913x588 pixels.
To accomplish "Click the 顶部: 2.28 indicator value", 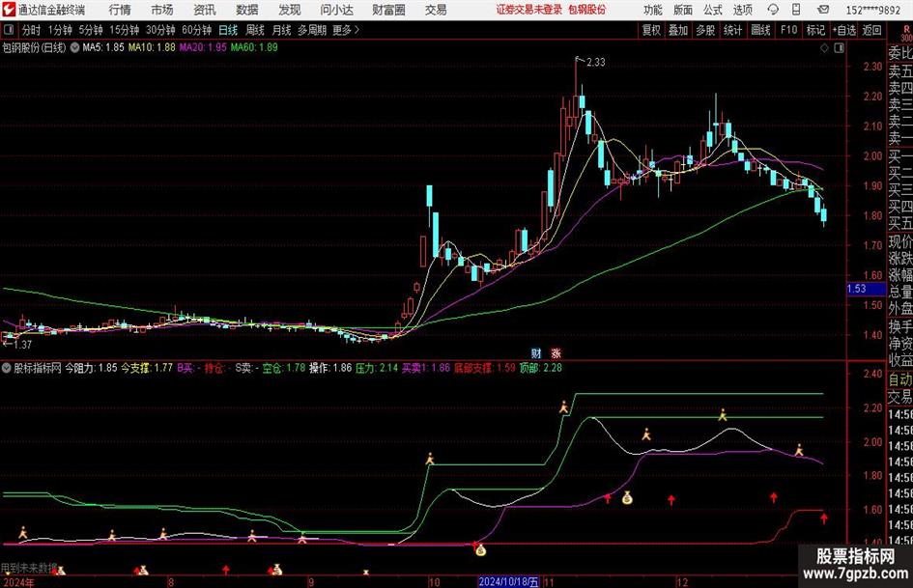I will coord(541,368).
